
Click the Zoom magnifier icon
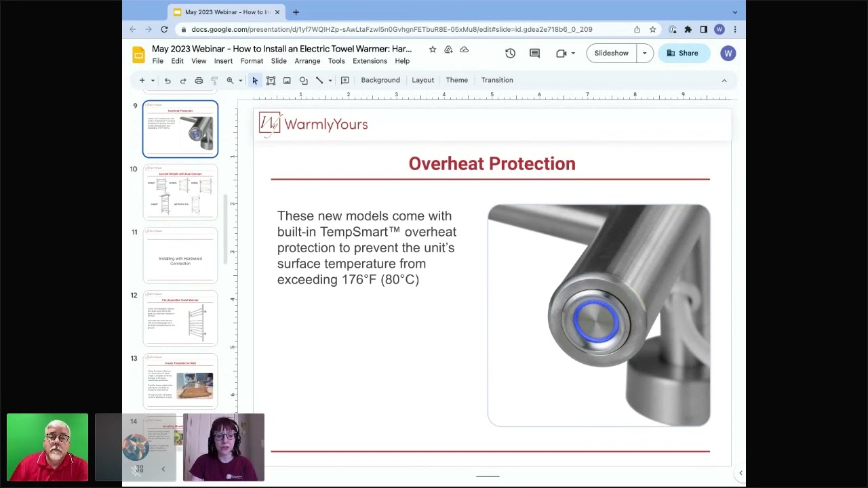point(230,80)
